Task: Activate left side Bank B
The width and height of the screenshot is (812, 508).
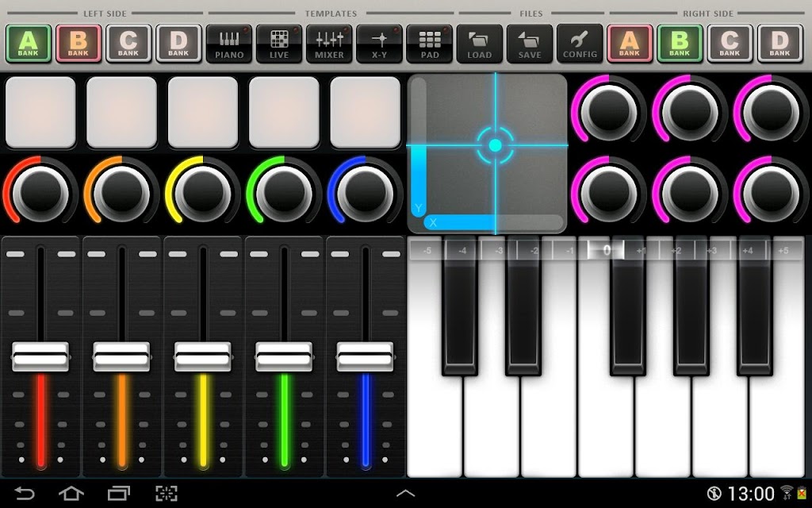Action: click(79, 44)
